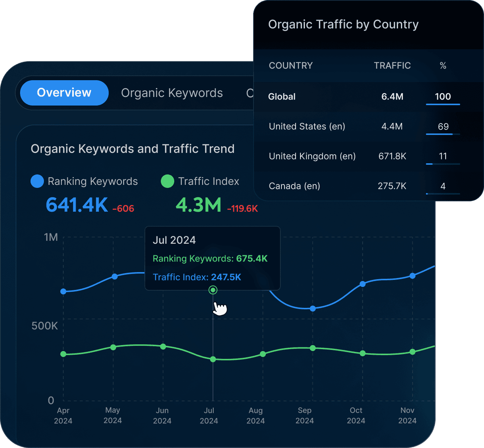Open Canada (en) traffic details

294,186
